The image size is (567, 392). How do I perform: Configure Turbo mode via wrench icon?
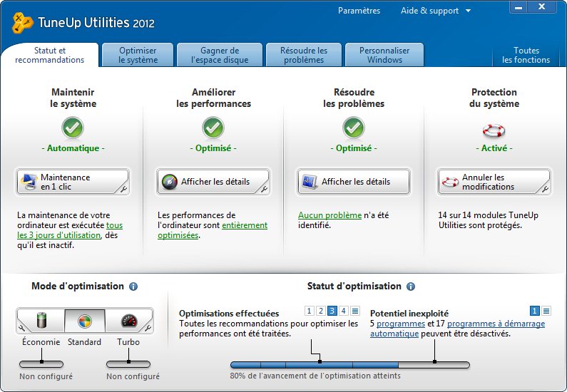148,328
